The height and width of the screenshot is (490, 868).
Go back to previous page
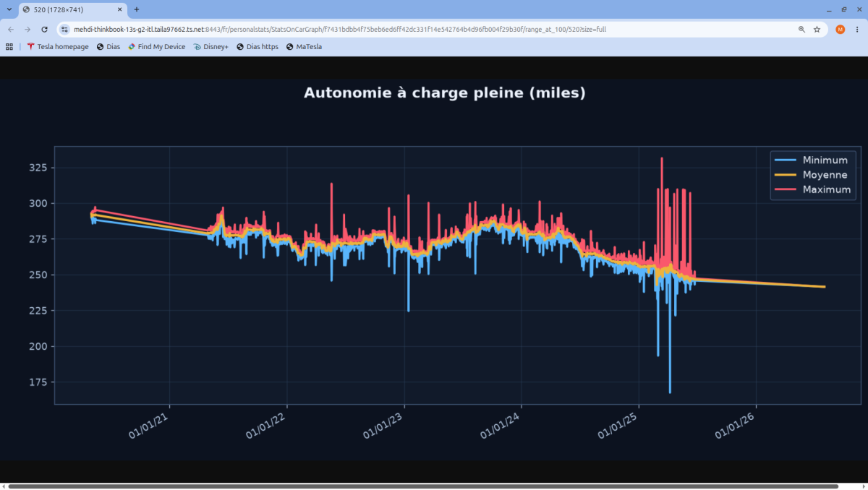coord(10,30)
